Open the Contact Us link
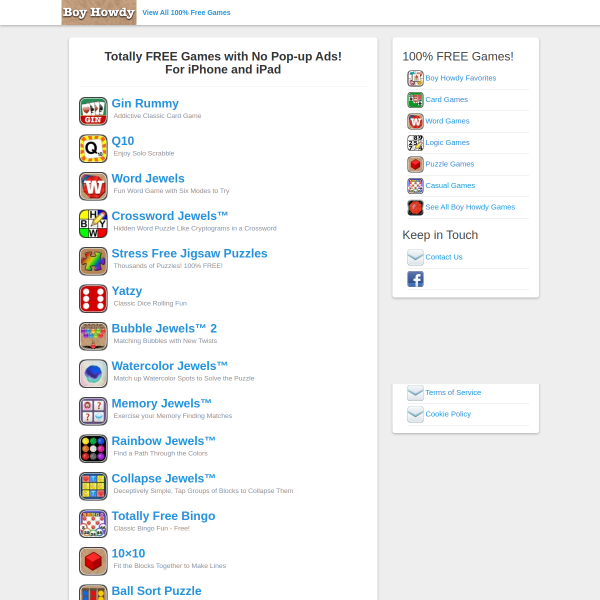 pos(444,257)
